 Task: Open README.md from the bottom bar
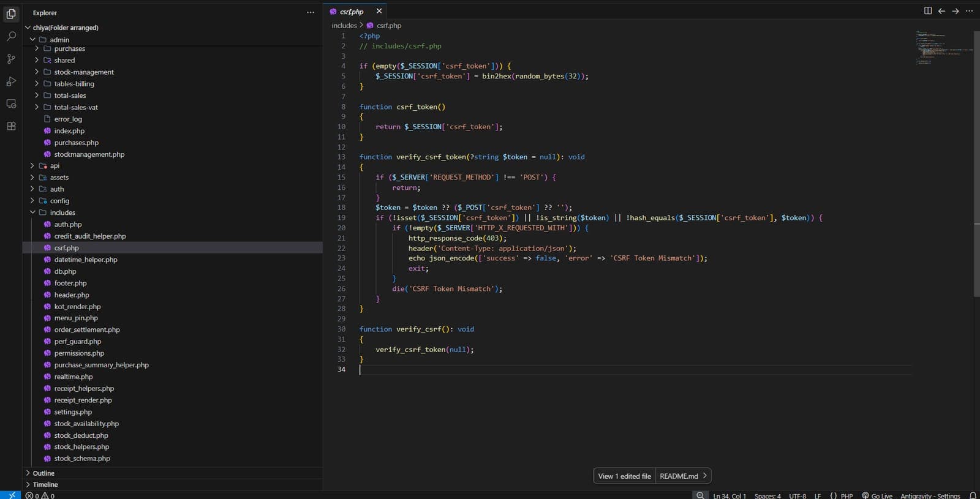point(683,476)
